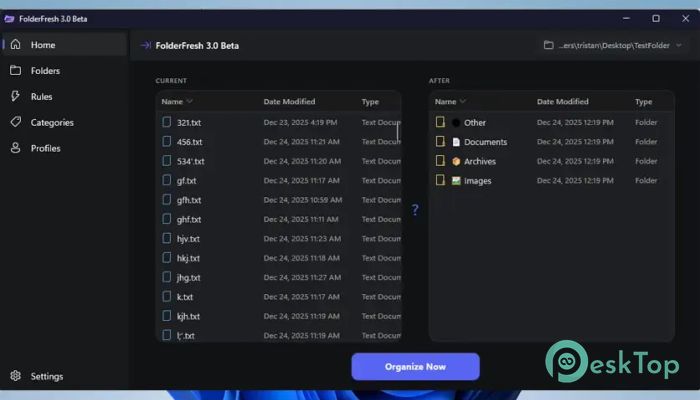Click the file icon of gfh.txt
Screen dimensions: 700x400
[x=167, y=200]
